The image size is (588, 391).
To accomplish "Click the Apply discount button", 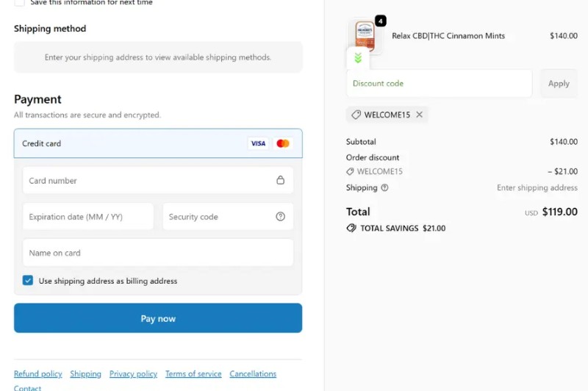I will tap(559, 83).
